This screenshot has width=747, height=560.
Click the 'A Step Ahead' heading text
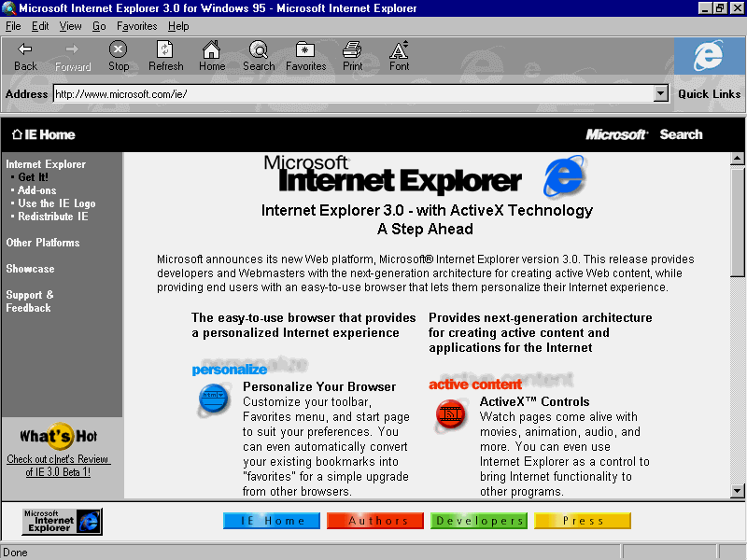425,229
